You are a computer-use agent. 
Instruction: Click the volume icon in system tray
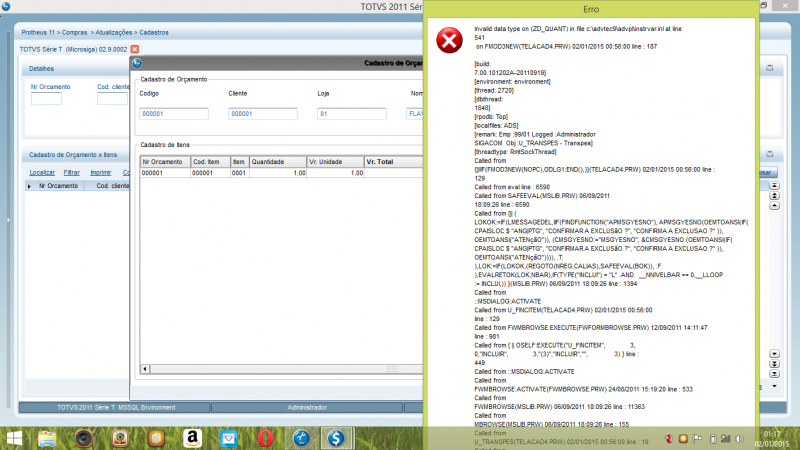[740, 439]
